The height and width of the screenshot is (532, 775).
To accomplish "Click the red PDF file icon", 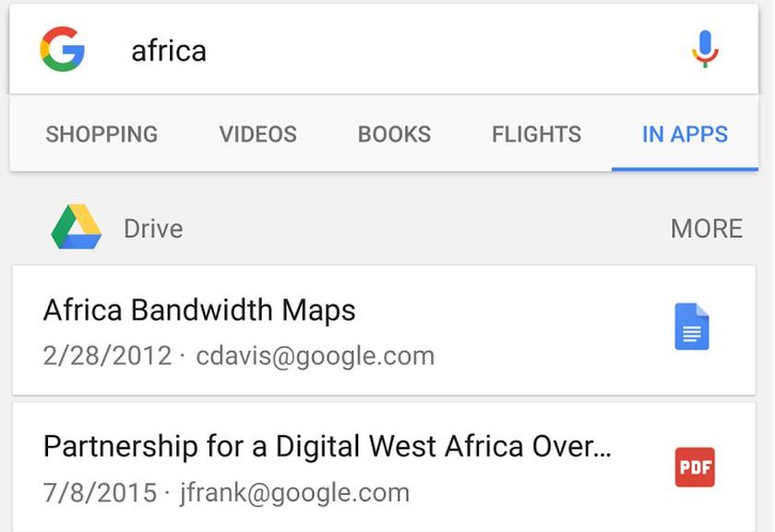I will 694,467.
